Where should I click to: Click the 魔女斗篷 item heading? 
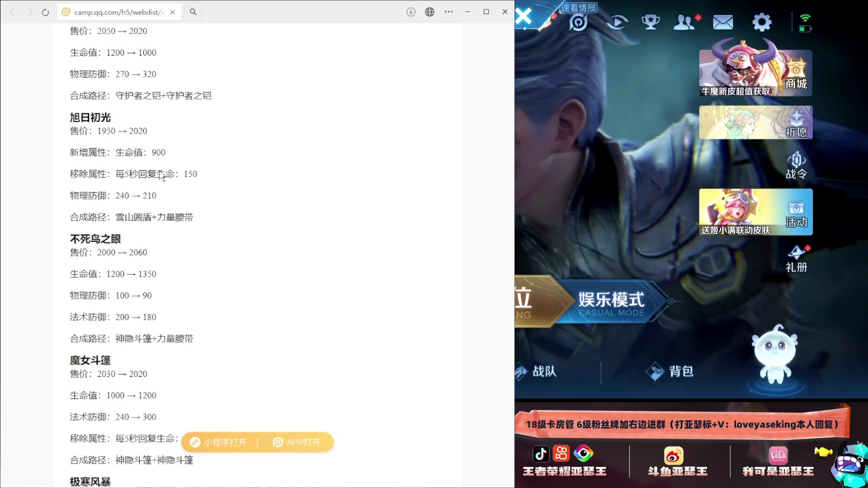[x=90, y=361]
